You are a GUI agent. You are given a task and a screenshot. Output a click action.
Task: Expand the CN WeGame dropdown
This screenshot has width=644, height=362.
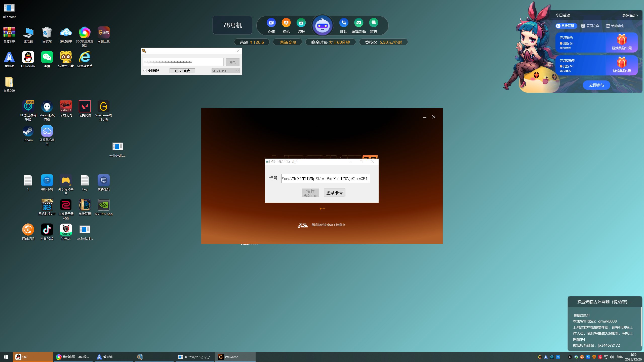(x=225, y=71)
